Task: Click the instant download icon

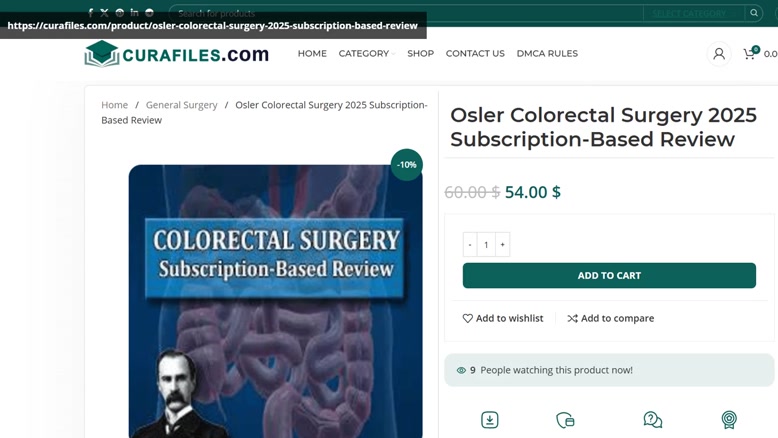Action: pos(490,420)
